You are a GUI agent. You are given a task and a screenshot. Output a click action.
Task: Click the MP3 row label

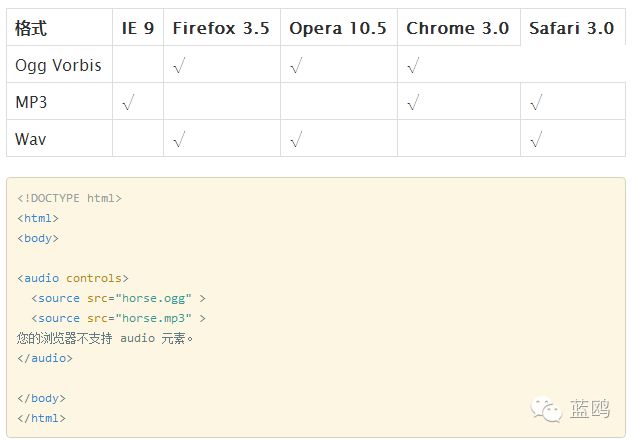click(31, 102)
